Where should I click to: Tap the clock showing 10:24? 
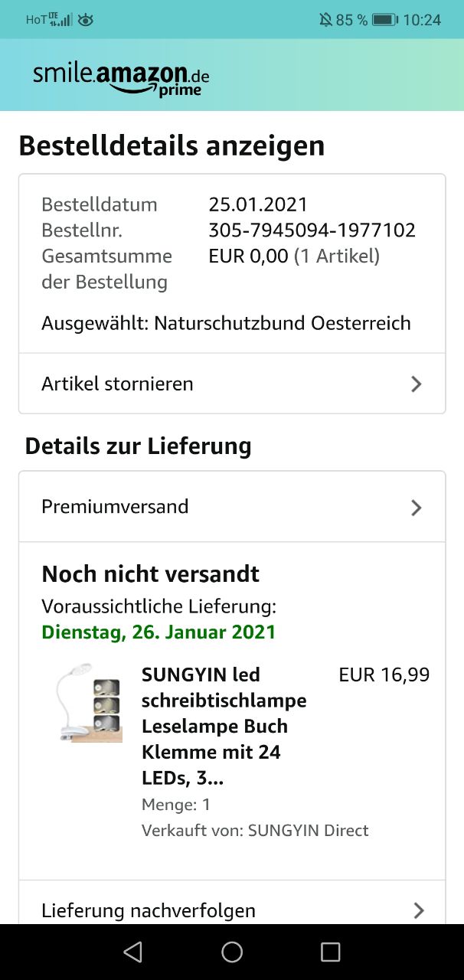(x=422, y=20)
